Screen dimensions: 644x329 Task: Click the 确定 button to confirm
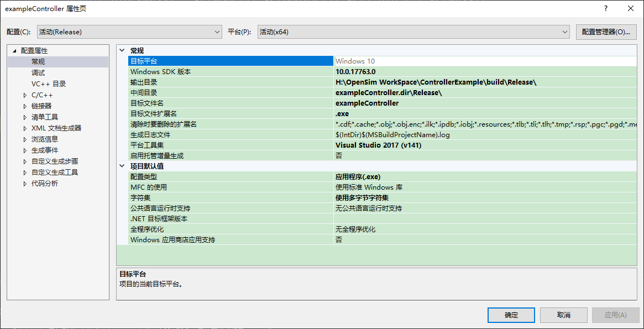(x=510, y=315)
